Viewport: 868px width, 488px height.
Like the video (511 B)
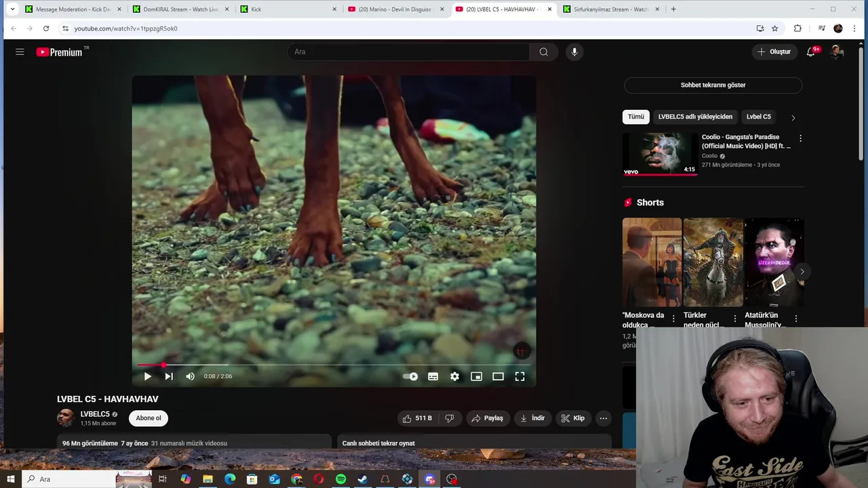418,418
